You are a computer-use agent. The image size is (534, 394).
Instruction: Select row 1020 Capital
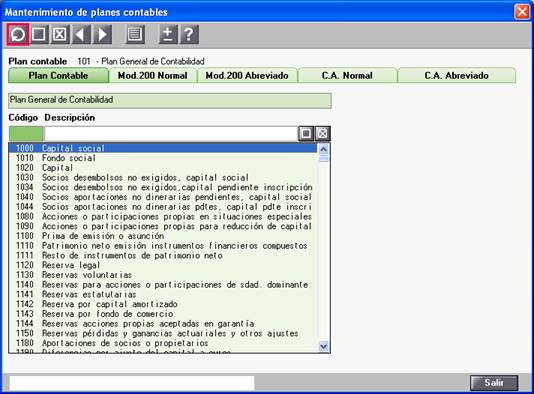(163, 168)
